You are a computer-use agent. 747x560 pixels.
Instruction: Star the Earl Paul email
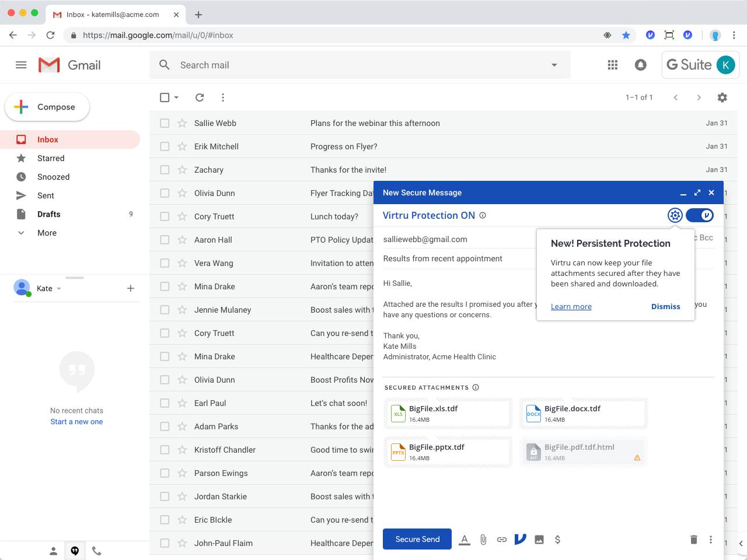click(182, 403)
